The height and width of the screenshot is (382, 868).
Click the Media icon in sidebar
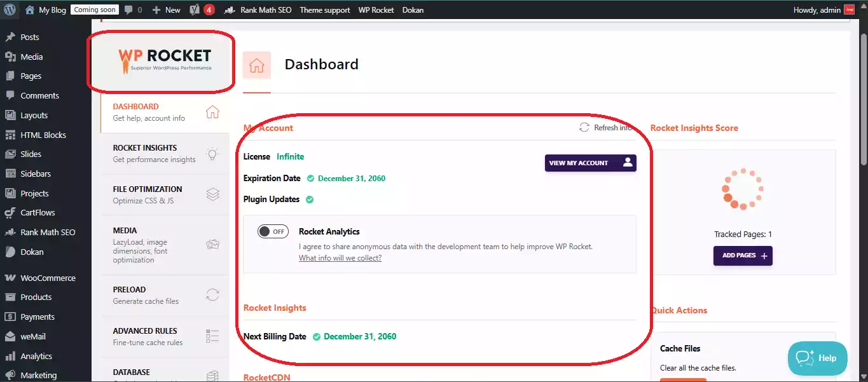click(10, 57)
